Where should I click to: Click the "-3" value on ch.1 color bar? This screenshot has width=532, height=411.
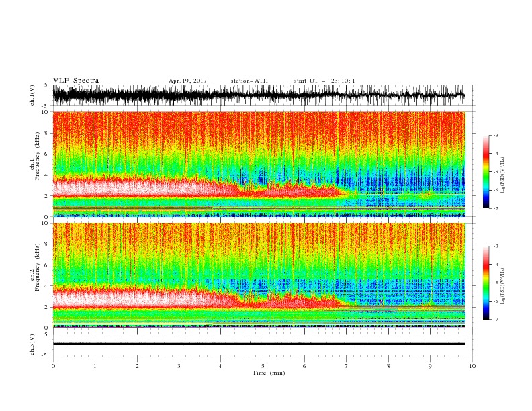pos(495,135)
